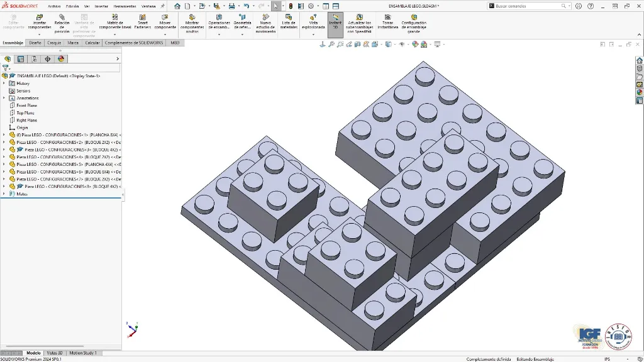The width and height of the screenshot is (644, 362).
Task: Click the Section View icon in view toolbar
Action: (x=357, y=45)
